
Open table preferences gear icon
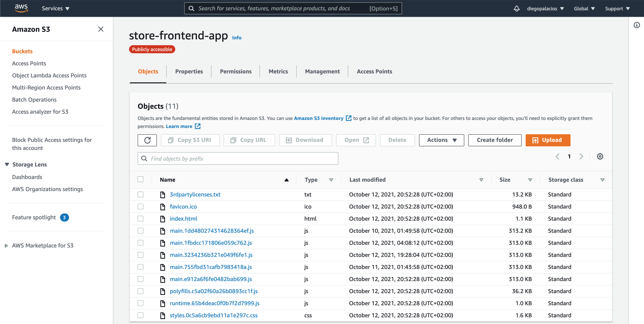point(600,156)
